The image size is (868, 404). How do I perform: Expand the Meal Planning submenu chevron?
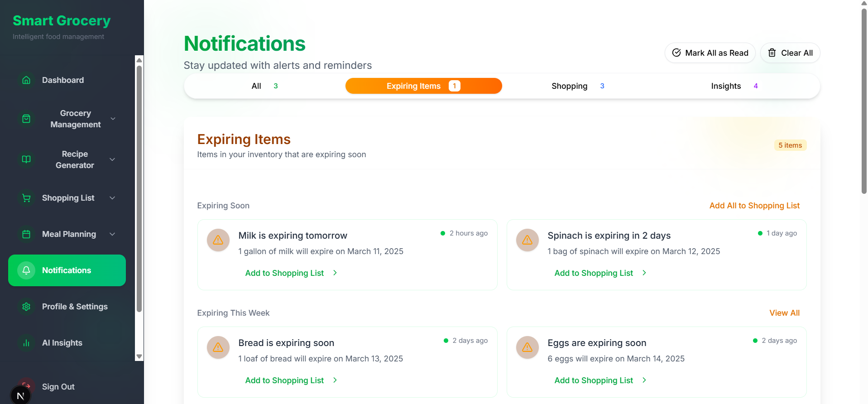pos(112,234)
